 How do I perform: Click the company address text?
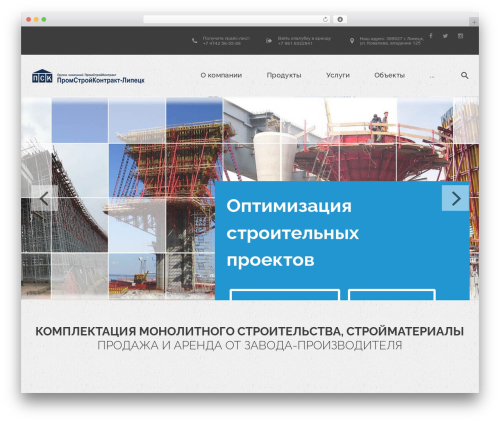392,41
